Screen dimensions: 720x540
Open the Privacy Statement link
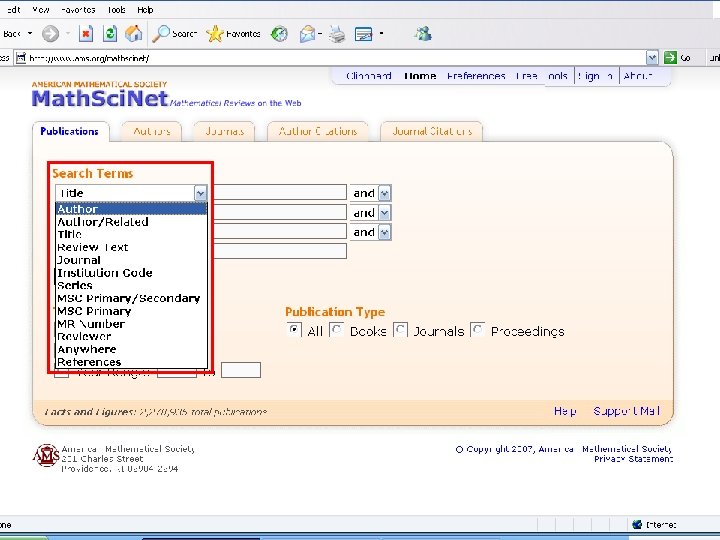(634, 459)
